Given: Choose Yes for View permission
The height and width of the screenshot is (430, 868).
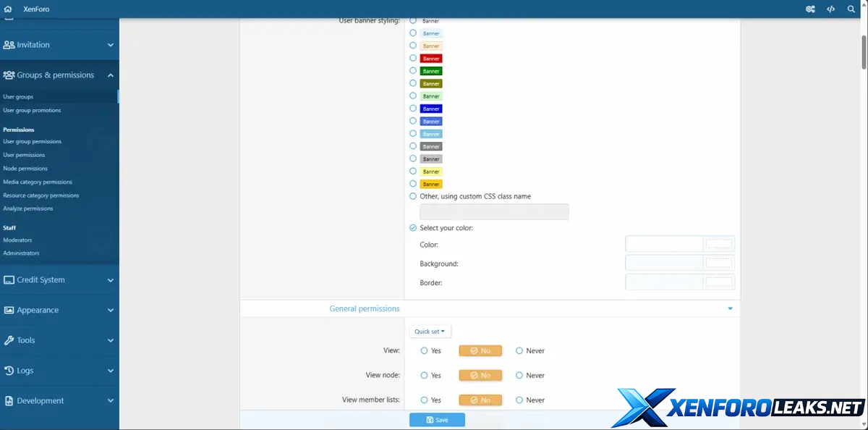Looking at the screenshot, I should [425, 351].
